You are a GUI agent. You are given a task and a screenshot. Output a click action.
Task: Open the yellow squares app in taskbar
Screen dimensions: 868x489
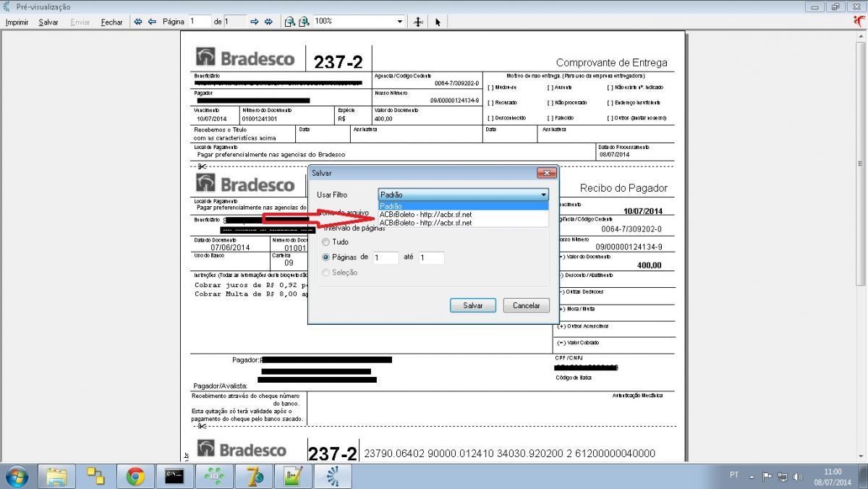coord(95,475)
